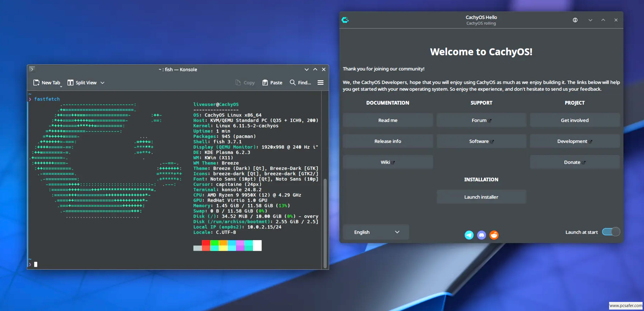This screenshot has width=644, height=311.
Task: Expand the Split View dropdown arrow
Action: pos(102,83)
